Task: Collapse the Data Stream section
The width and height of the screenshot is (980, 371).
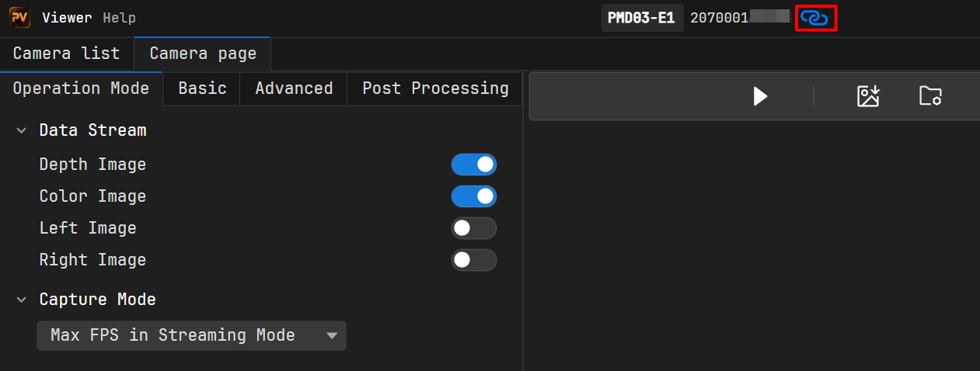Action: coord(21,130)
